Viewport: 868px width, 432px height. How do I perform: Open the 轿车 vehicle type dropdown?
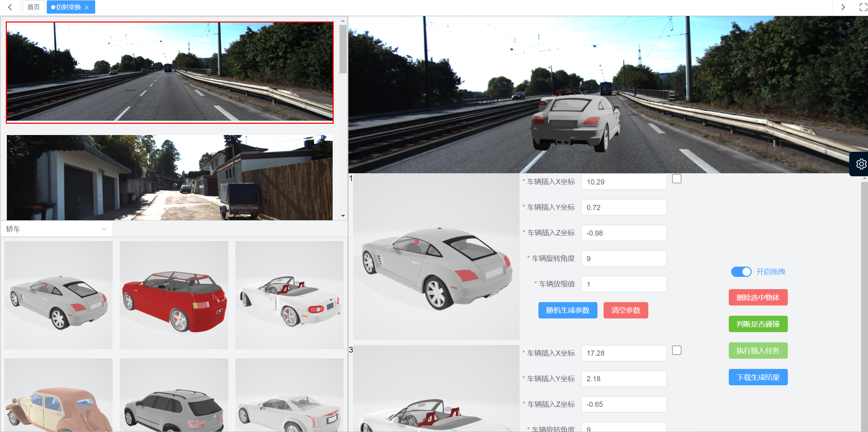(x=57, y=229)
